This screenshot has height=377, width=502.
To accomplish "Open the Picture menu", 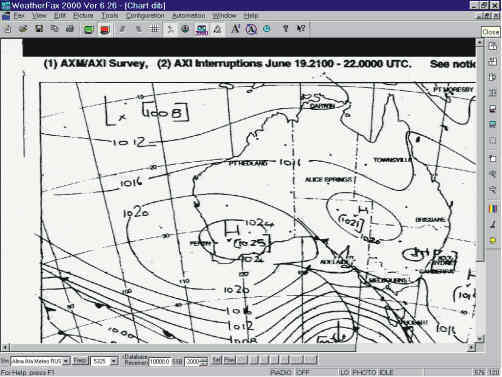I will tap(83, 16).
